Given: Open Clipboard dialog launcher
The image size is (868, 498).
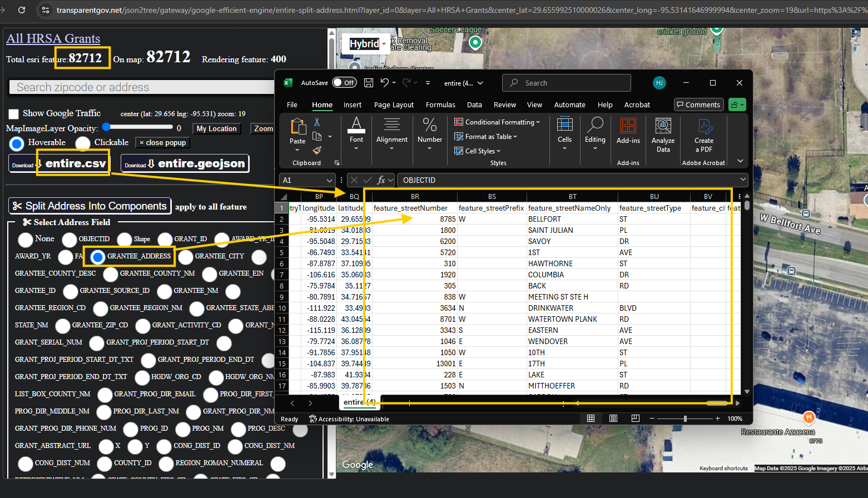Looking at the screenshot, I should point(337,163).
